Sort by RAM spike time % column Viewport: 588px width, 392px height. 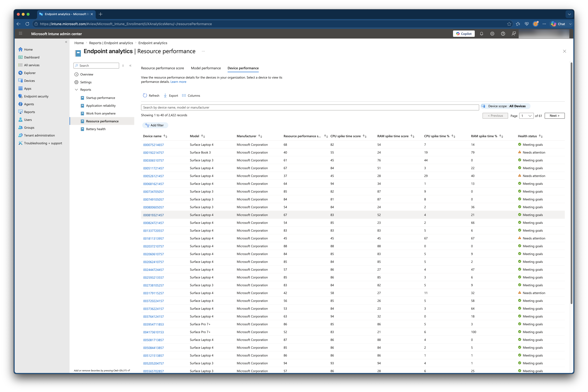[487, 136]
